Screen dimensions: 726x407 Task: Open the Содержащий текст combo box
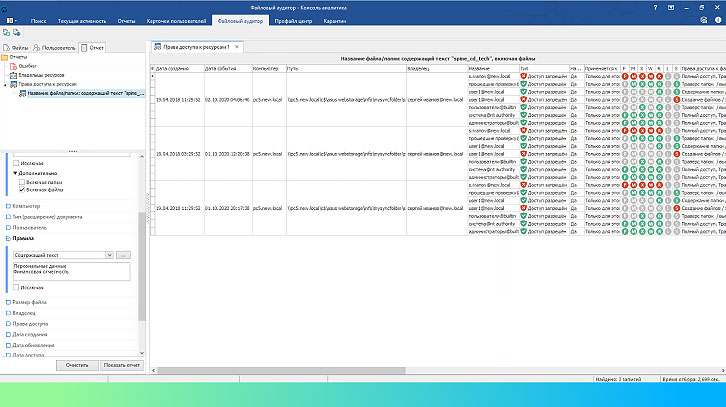[x=63, y=255]
